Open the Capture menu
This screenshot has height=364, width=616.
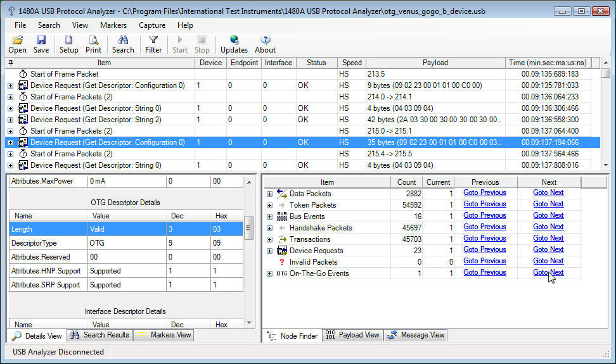(x=152, y=25)
